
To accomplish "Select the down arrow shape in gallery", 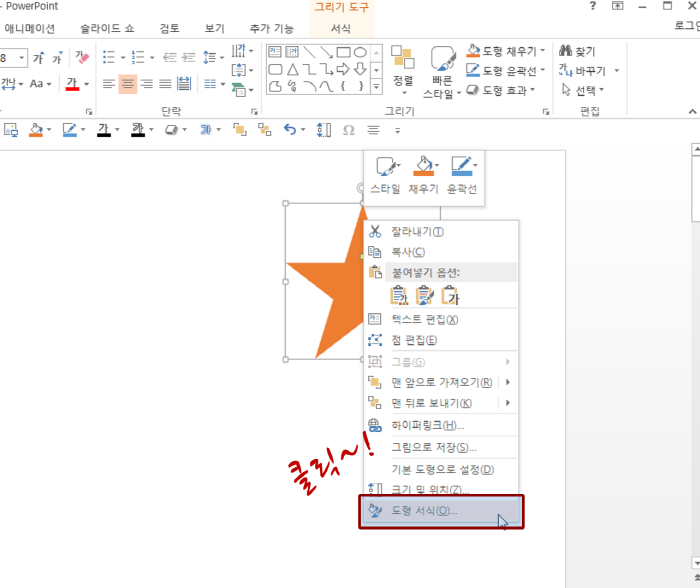I will [360, 69].
